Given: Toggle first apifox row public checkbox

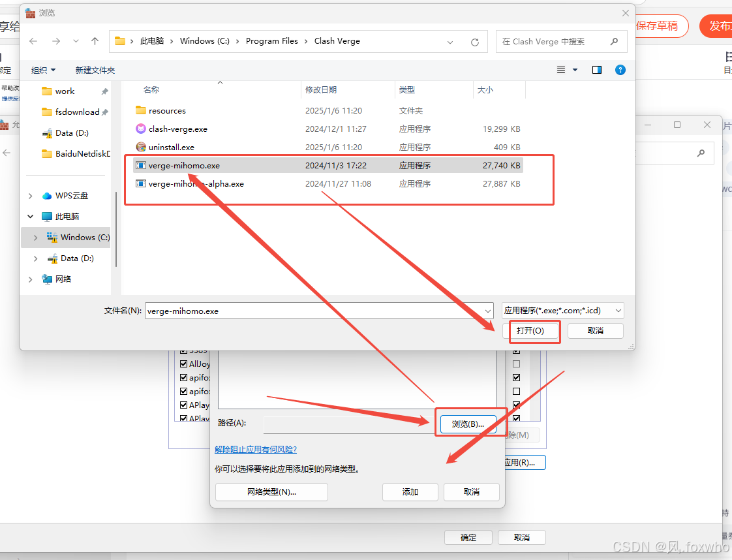Looking at the screenshot, I should tap(516, 377).
